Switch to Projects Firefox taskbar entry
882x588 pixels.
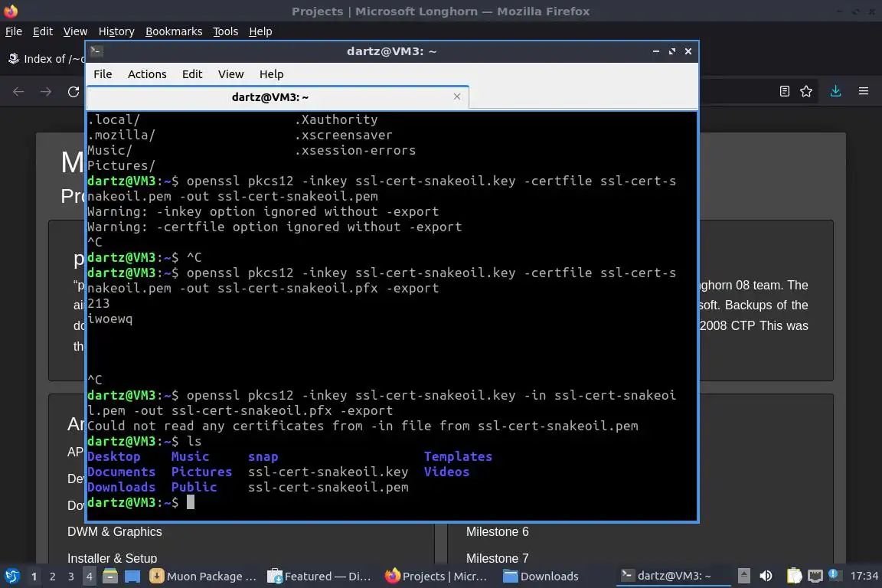[436, 577]
